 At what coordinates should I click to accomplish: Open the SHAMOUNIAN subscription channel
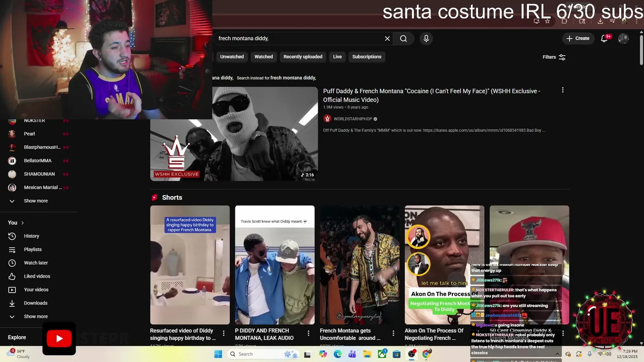39,174
